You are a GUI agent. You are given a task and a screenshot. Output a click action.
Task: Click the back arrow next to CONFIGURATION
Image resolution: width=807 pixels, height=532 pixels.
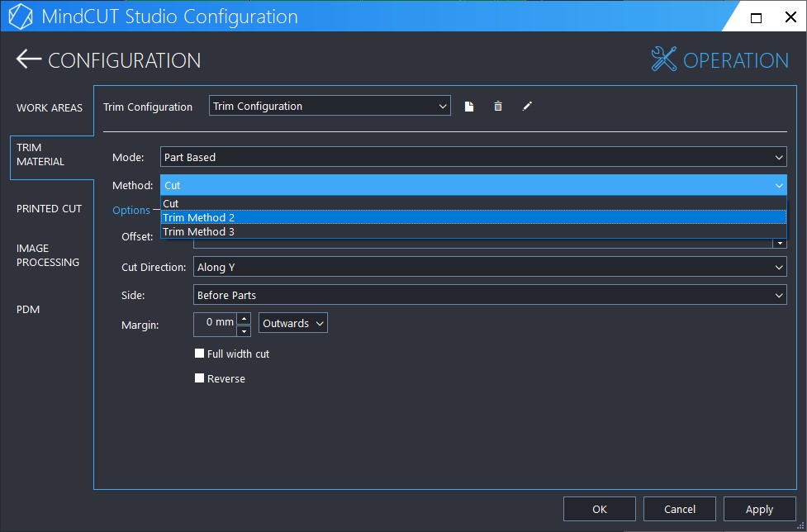[28, 59]
